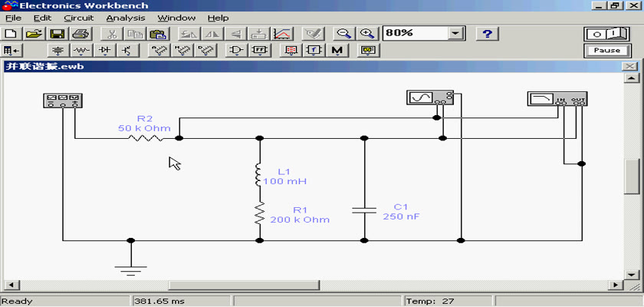Click the '381.65 ms' status bar time

[x=159, y=302]
